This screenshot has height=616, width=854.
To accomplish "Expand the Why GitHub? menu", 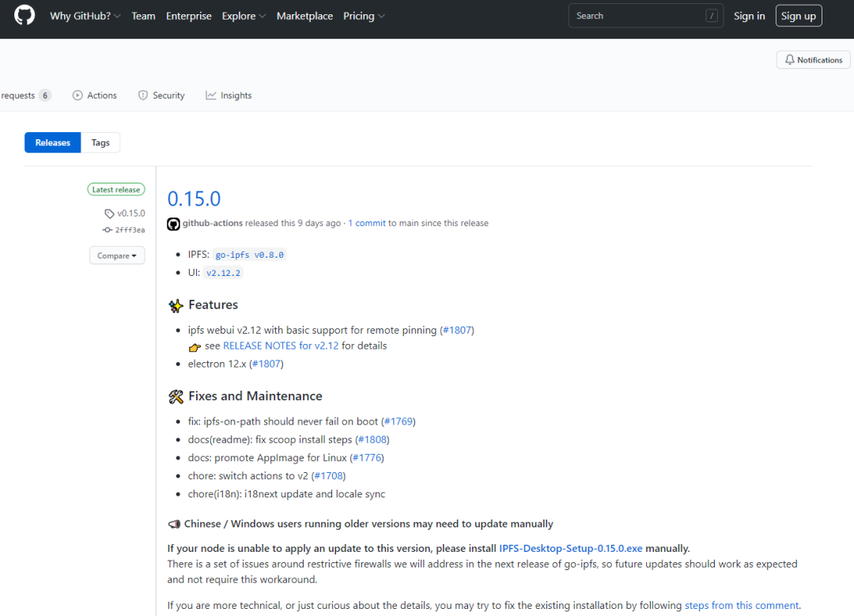I will (85, 16).
